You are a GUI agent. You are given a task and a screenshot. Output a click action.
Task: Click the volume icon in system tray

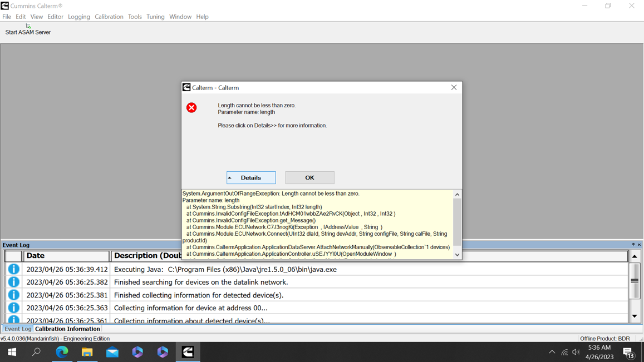coord(576,352)
